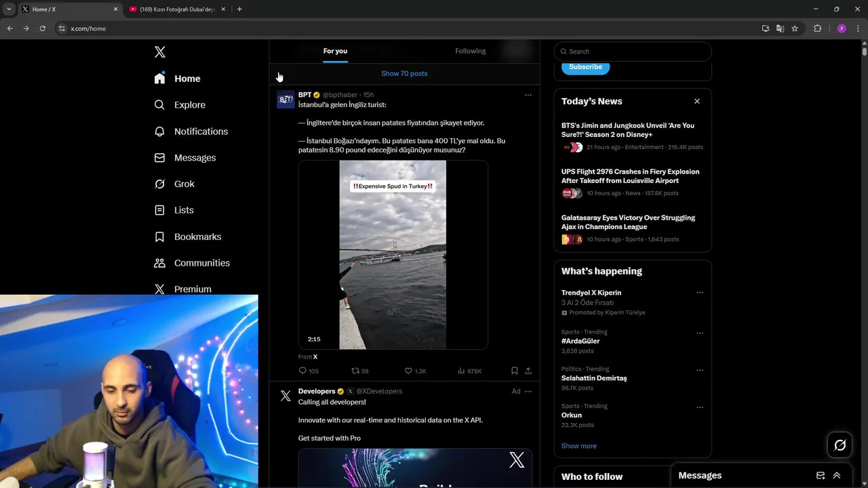Open more options on BPT post
The width and height of the screenshot is (868, 488).
coord(528,95)
